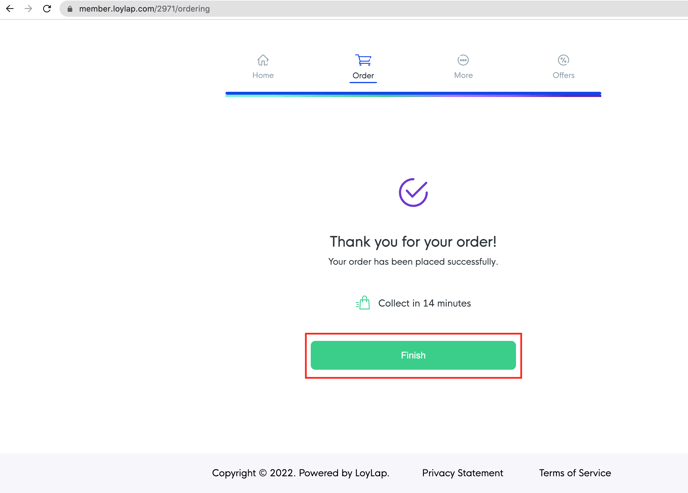Open the More tab label

click(x=463, y=76)
